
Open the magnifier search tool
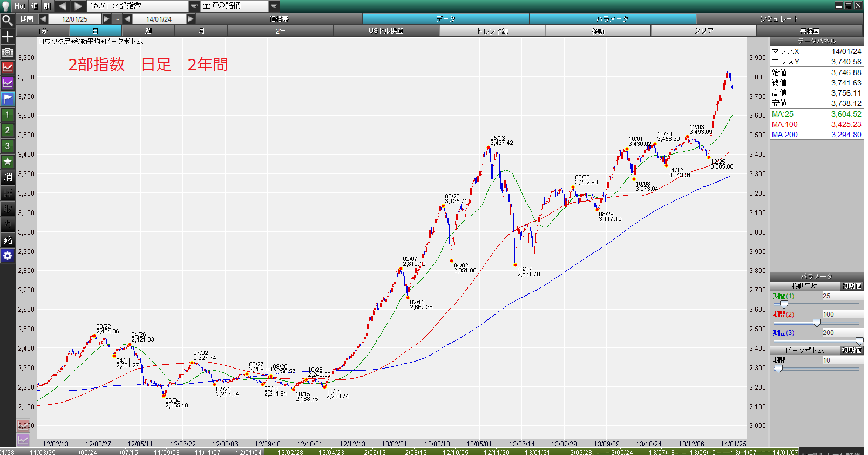pyautogui.click(x=8, y=21)
